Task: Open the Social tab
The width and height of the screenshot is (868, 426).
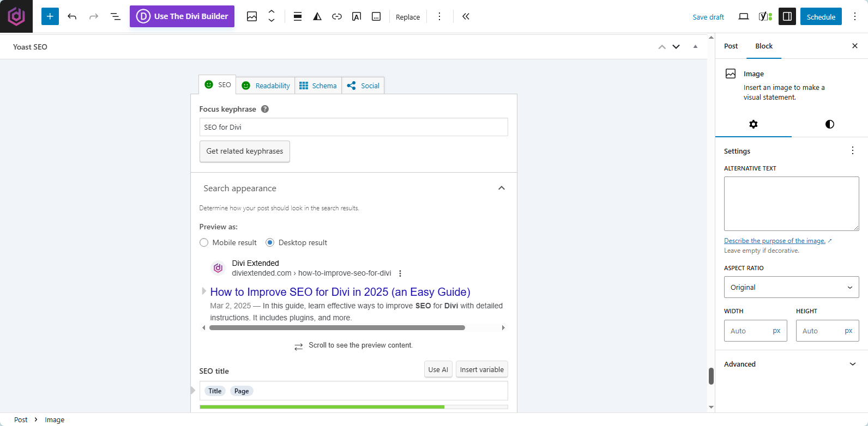Action: [363, 86]
